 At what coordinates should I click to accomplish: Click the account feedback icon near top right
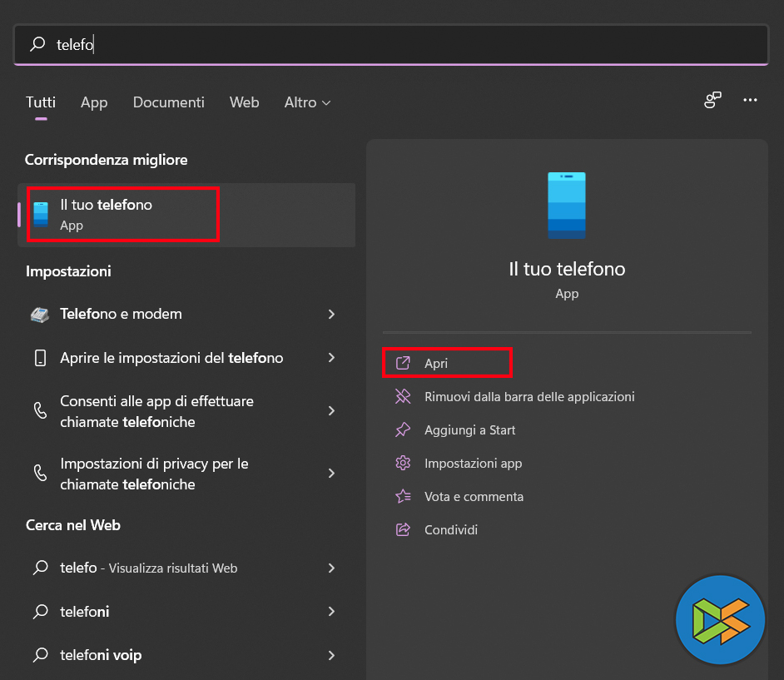click(712, 101)
